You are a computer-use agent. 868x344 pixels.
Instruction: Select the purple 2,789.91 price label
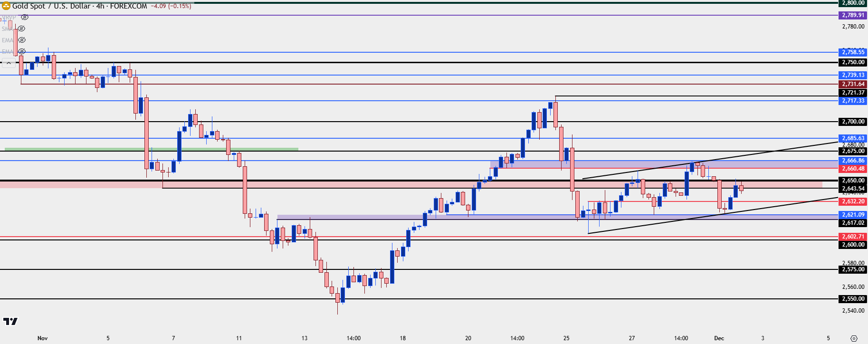[x=853, y=15]
